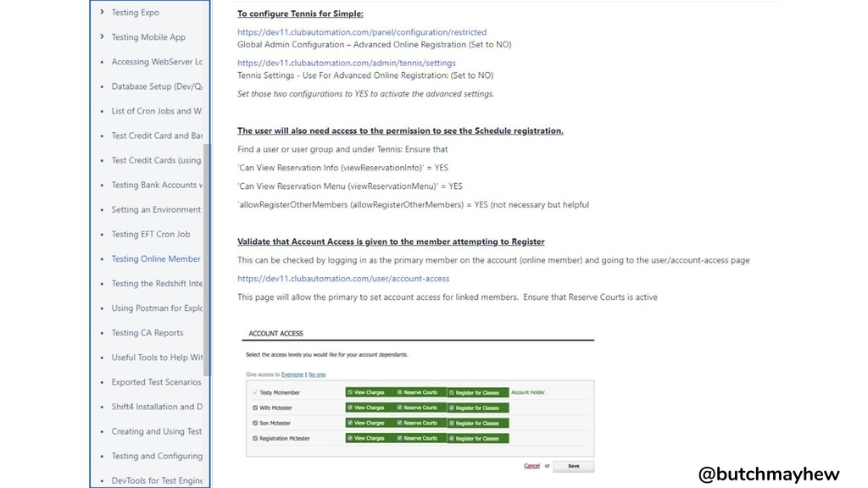This screenshot has width=868, height=488.
Task: Open Testing and Configuring sidebar page
Action: point(157,456)
